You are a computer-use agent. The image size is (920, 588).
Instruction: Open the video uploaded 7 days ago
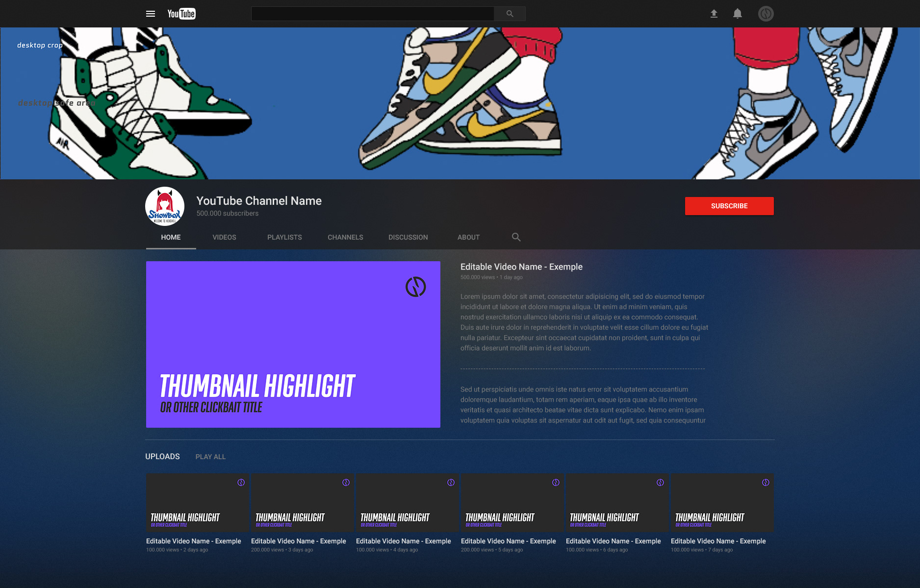click(722, 502)
